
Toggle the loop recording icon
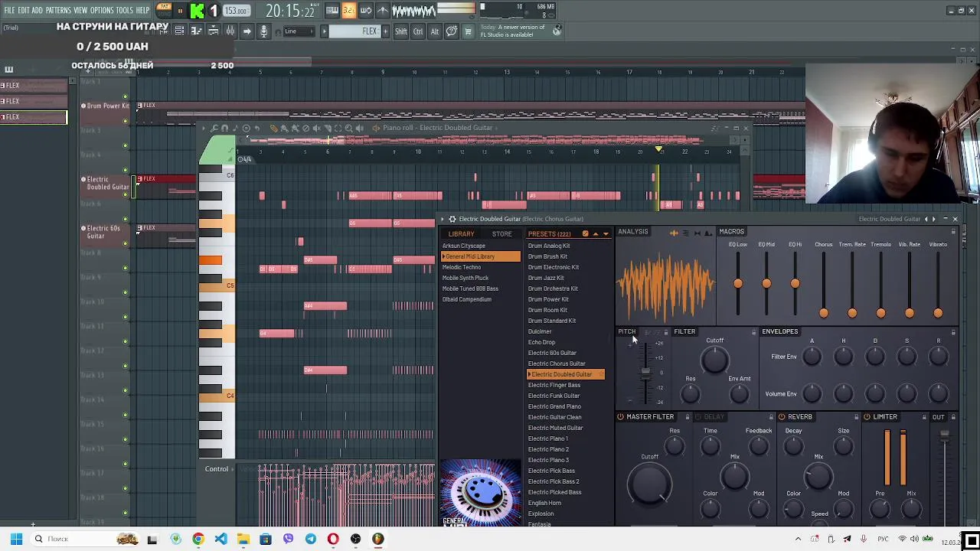click(366, 11)
